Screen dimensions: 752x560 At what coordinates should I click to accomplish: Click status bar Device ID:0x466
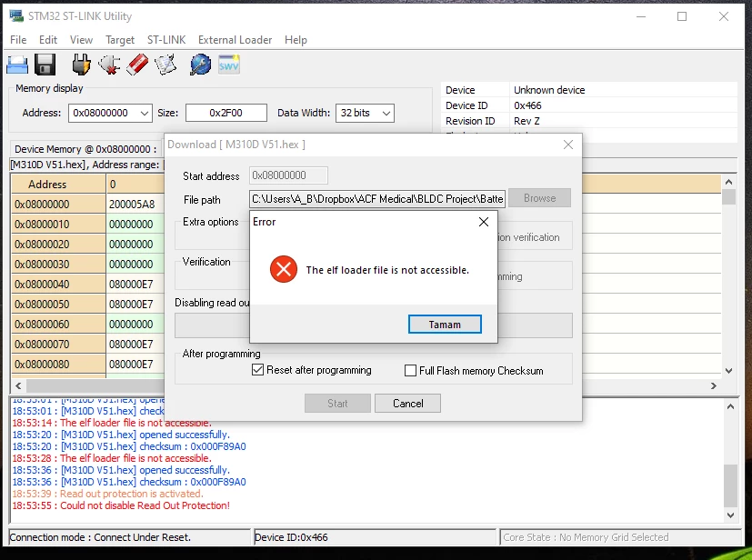click(291, 537)
